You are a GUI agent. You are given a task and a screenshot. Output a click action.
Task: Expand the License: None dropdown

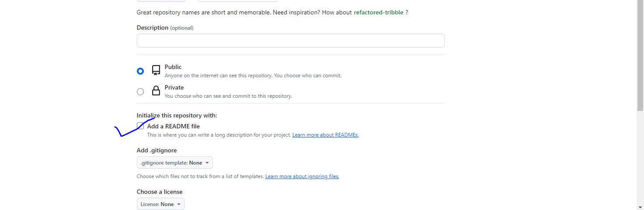(160, 204)
